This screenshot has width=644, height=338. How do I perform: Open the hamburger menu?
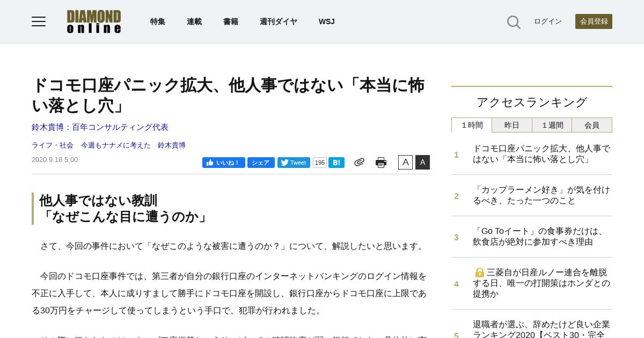[39, 21]
